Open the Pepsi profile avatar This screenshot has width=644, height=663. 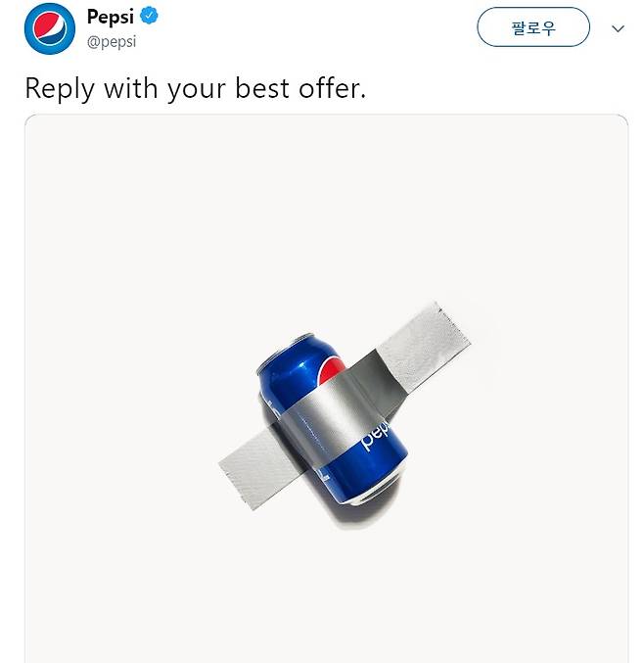pyautogui.click(x=50, y=28)
